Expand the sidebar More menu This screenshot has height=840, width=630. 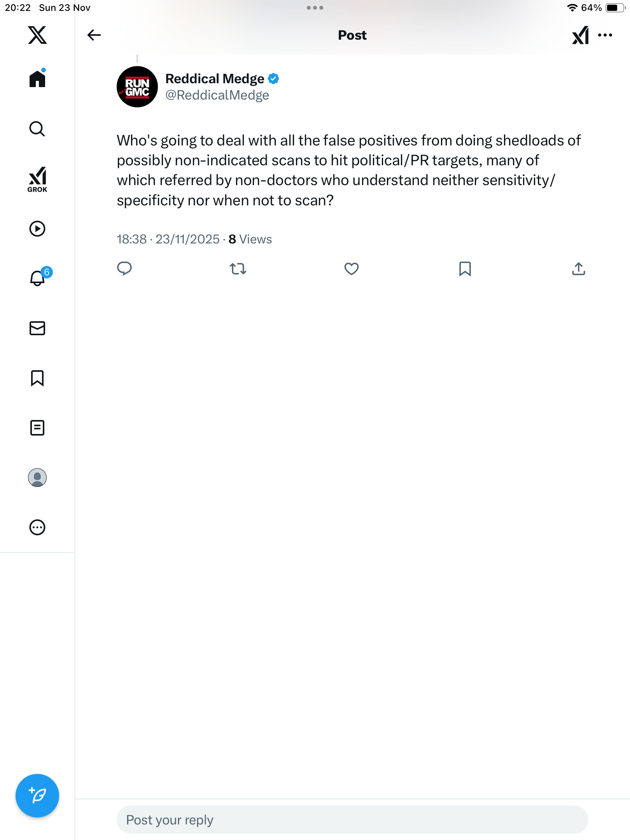coord(37,527)
